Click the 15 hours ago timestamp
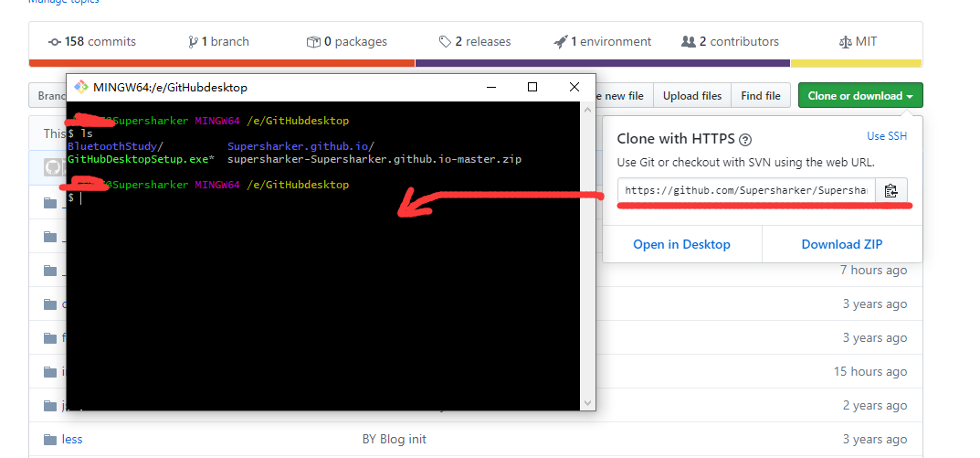 tap(870, 372)
